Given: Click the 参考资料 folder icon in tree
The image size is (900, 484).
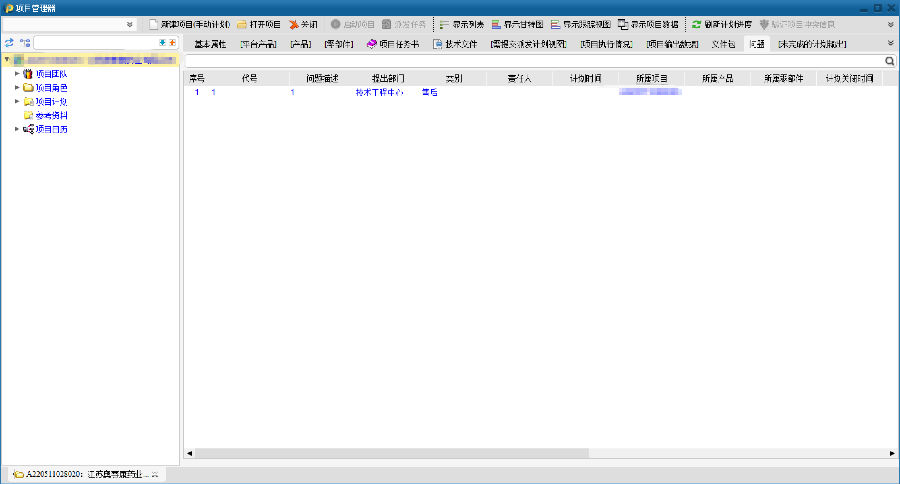Looking at the screenshot, I should (28, 115).
